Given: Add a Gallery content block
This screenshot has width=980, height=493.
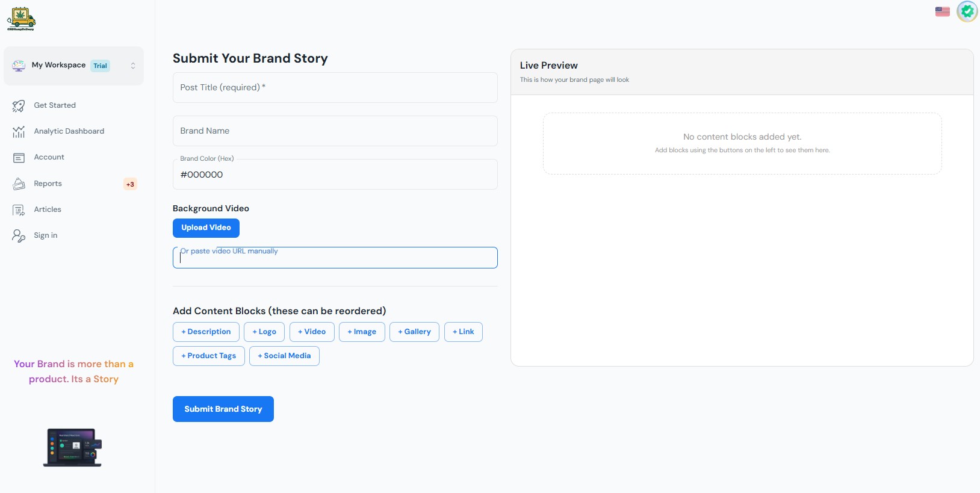Looking at the screenshot, I should click(414, 332).
